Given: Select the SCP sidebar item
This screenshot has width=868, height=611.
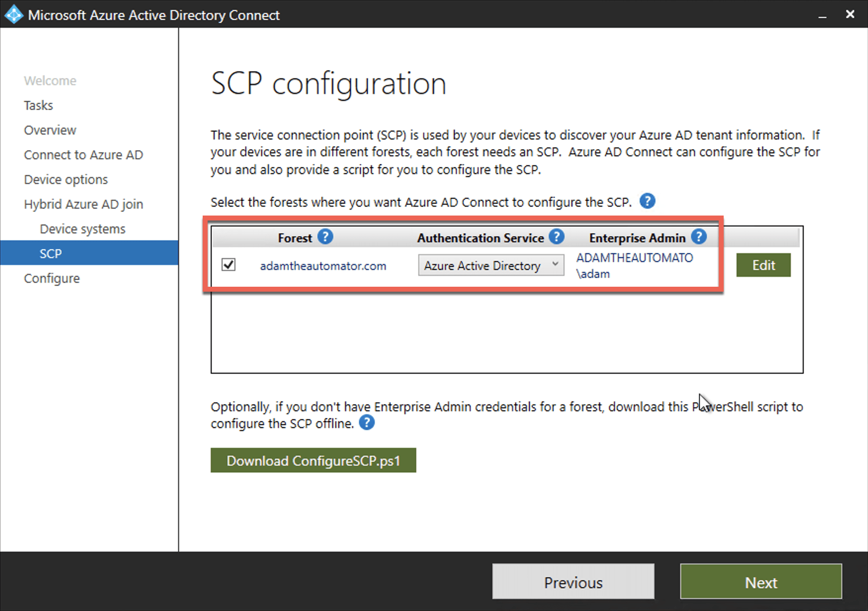Looking at the screenshot, I should 89,253.
